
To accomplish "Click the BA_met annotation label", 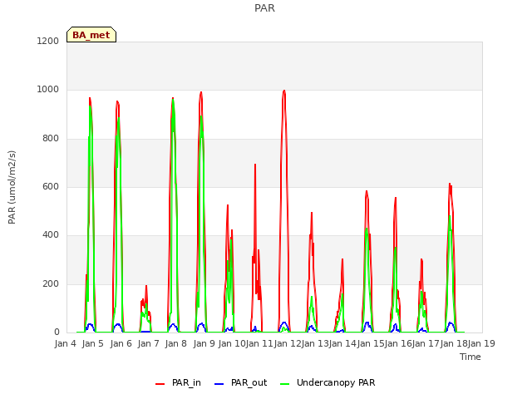I will pos(91,35).
